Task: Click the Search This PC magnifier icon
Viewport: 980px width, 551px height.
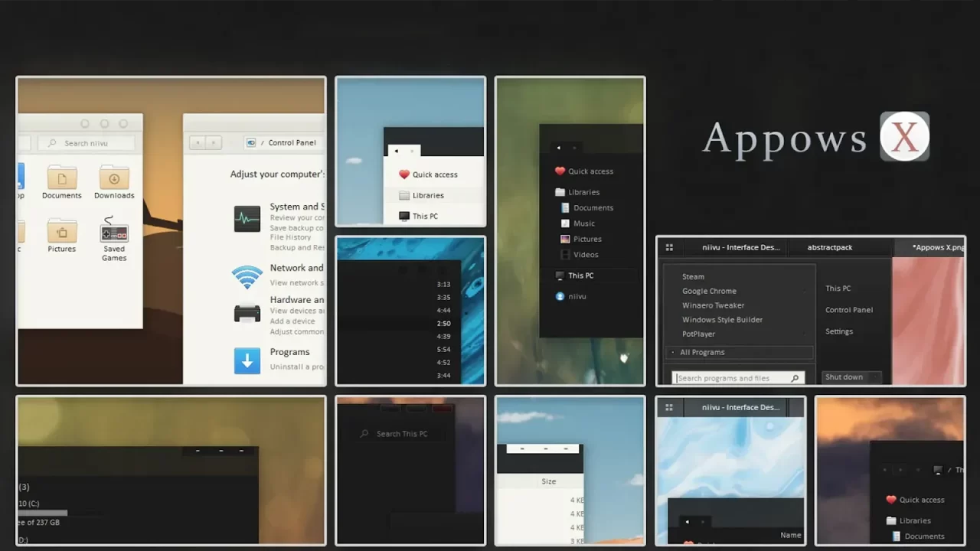Action: pos(364,433)
